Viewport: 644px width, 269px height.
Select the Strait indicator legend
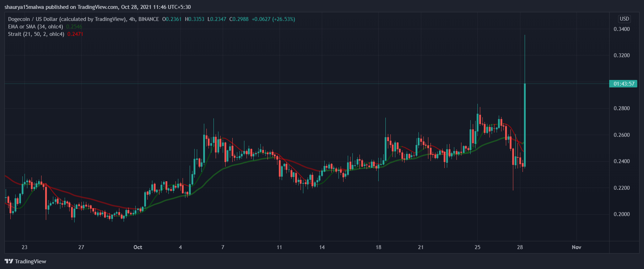click(x=36, y=34)
